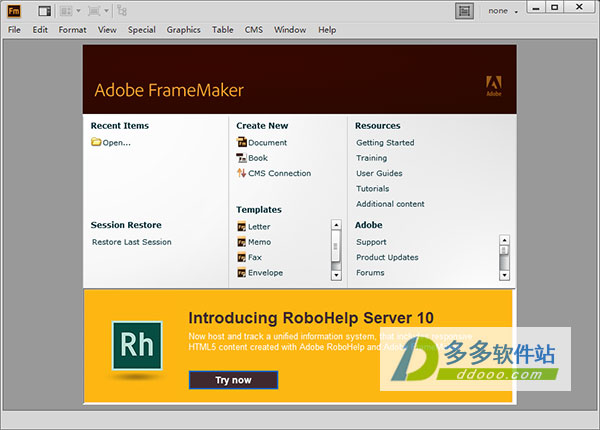Click the Try now button
Screen dimensions: 600x430
[x=233, y=380]
